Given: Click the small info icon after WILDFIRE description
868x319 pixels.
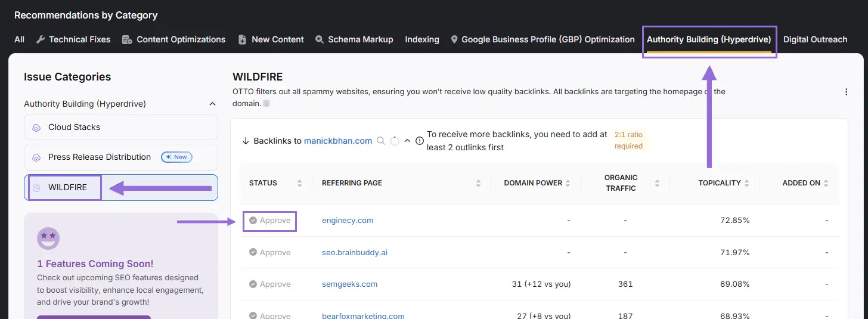Looking at the screenshot, I should pyautogui.click(x=266, y=104).
